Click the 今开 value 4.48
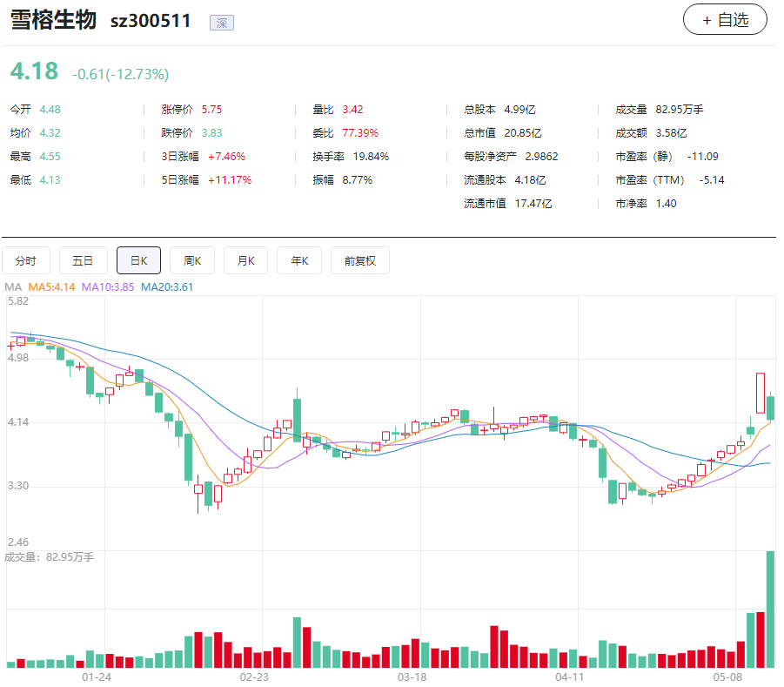 coord(50,110)
